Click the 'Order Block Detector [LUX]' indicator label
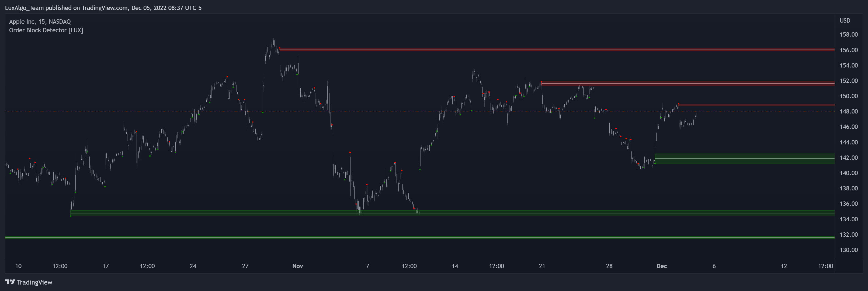The image size is (868, 291). (46, 30)
